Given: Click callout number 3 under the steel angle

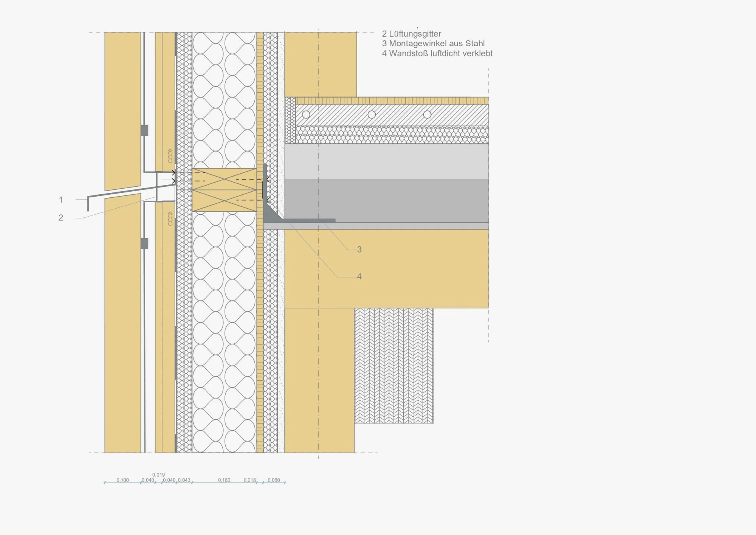Looking at the screenshot, I should (x=359, y=250).
